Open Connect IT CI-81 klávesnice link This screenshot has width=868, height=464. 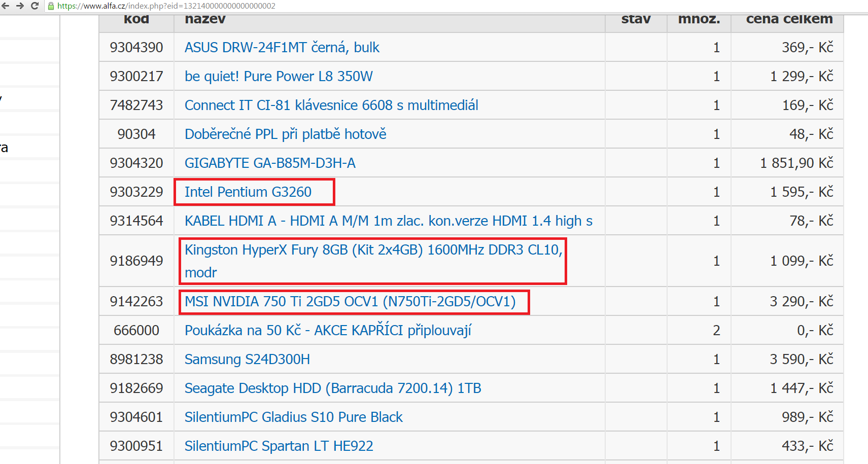click(x=331, y=105)
